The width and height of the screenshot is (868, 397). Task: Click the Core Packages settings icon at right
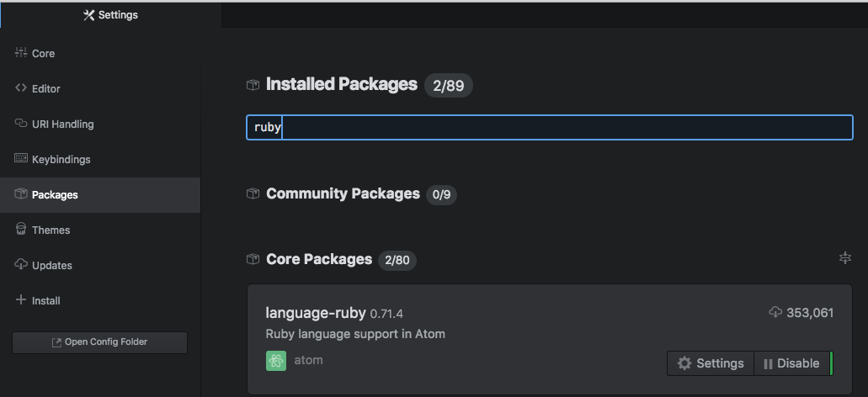[845, 258]
